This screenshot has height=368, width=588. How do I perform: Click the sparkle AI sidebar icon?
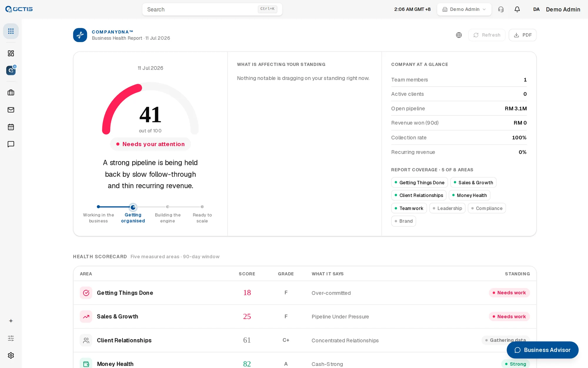click(11, 321)
